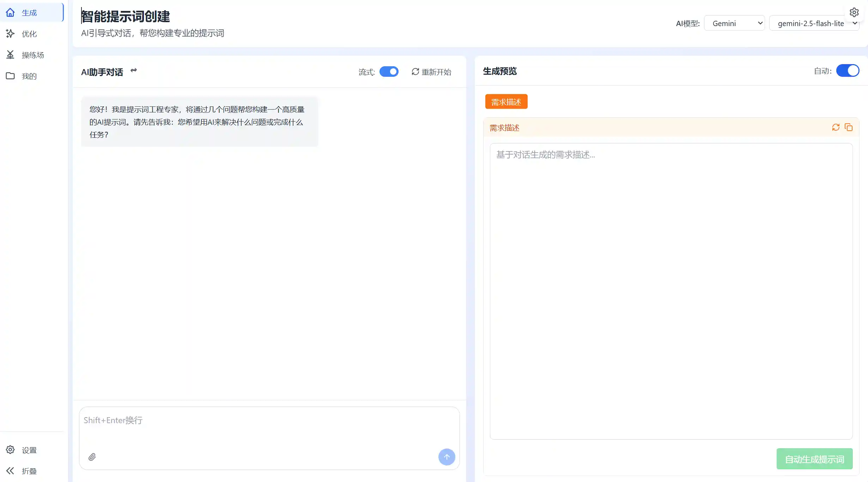Click the 自动生成提示词 button
868x482 pixels.
point(814,459)
